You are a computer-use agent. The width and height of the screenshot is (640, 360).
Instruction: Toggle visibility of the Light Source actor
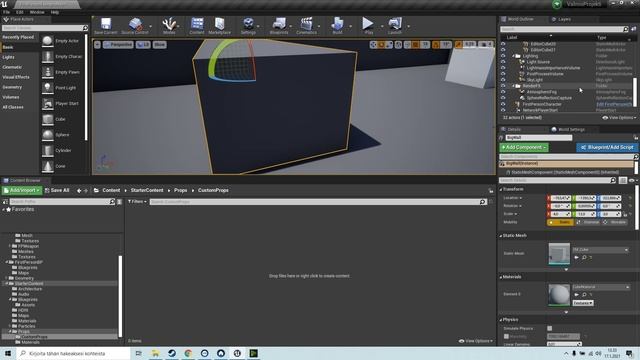[503, 62]
